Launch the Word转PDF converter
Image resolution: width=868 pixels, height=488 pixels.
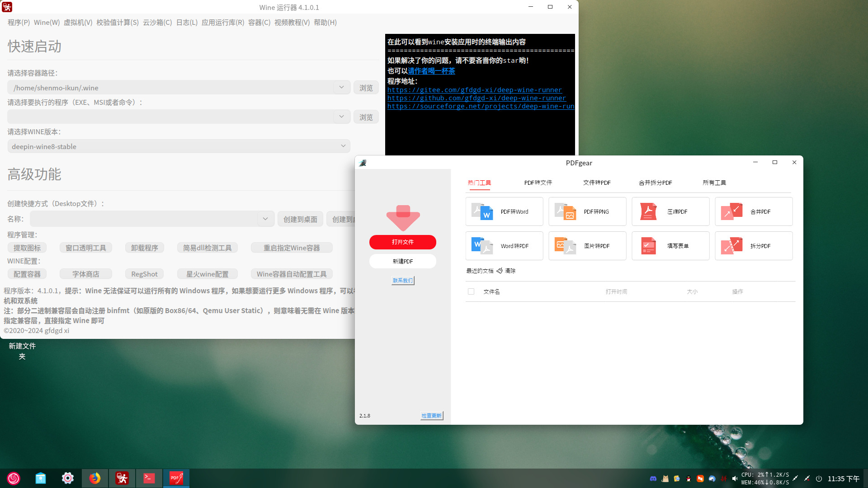pos(504,246)
